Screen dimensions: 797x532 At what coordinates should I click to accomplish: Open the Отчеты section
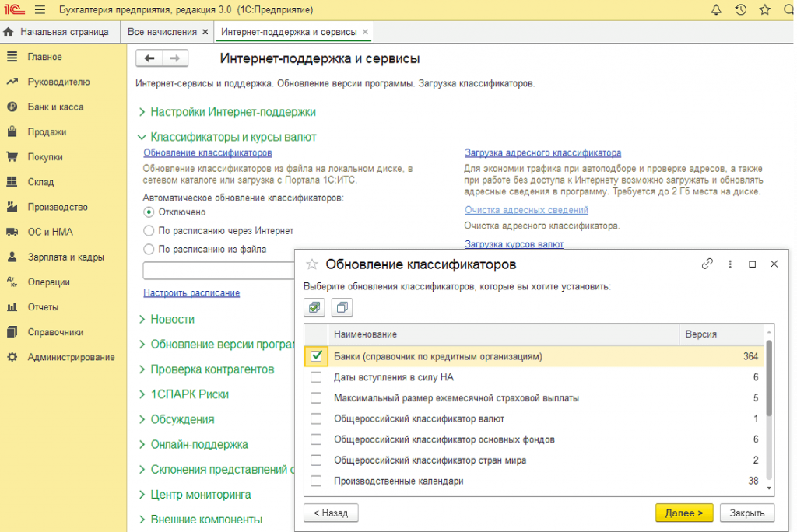[x=44, y=307]
